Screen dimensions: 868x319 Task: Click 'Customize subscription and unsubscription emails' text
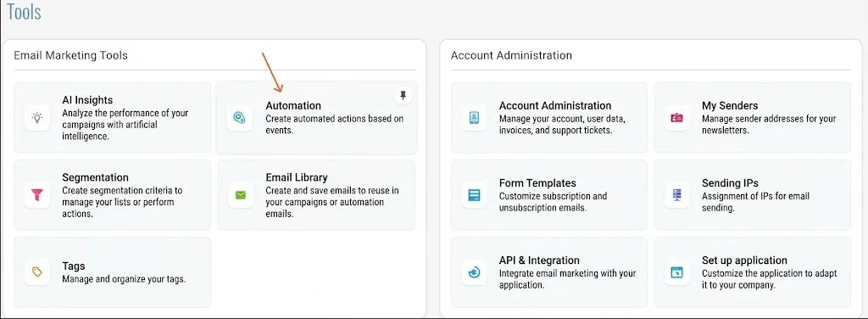coord(553,202)
